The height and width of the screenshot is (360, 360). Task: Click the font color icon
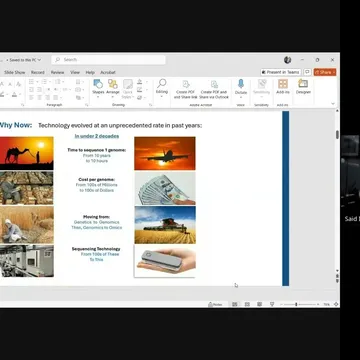pyautogui.click(x=14, y=95)
